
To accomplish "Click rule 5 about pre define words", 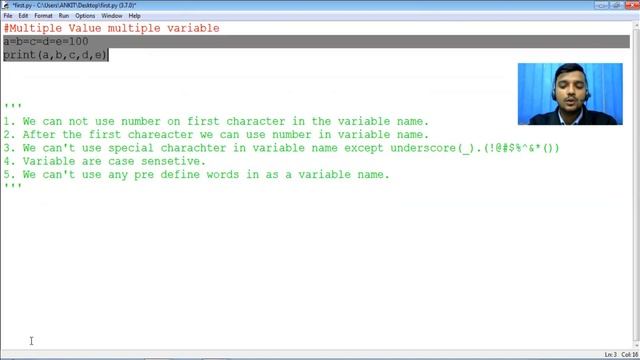I will click(x=196, y=174).
